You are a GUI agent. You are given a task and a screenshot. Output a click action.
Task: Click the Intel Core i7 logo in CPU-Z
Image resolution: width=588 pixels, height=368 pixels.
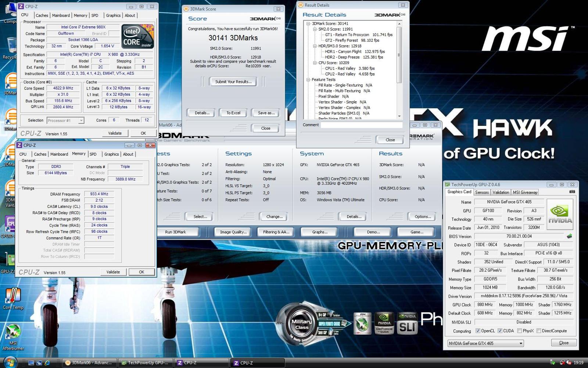point(138,36)
